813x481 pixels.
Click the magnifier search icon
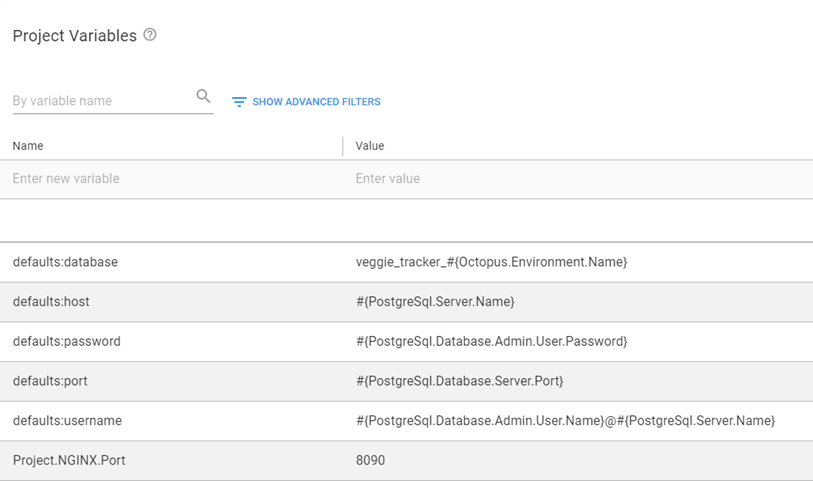(x=203, y=96)
